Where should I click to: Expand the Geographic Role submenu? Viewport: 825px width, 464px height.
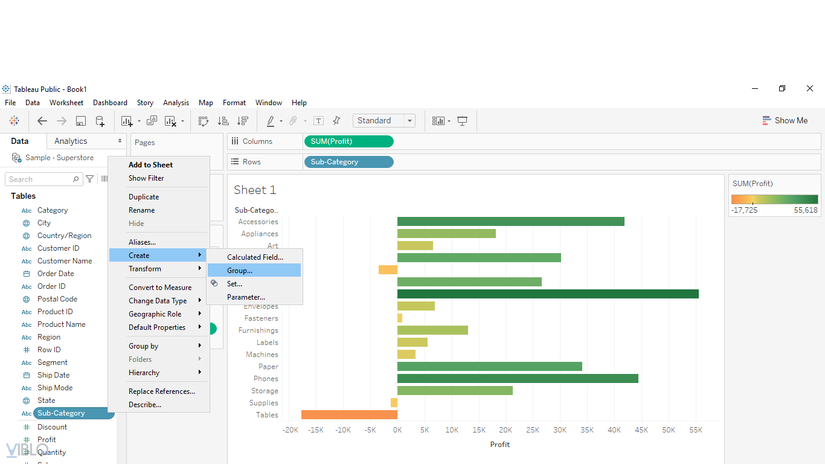pos(199,314)
